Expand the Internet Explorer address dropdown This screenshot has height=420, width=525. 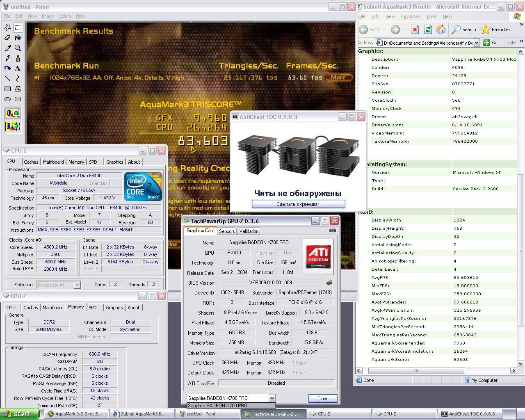point(476,43)
